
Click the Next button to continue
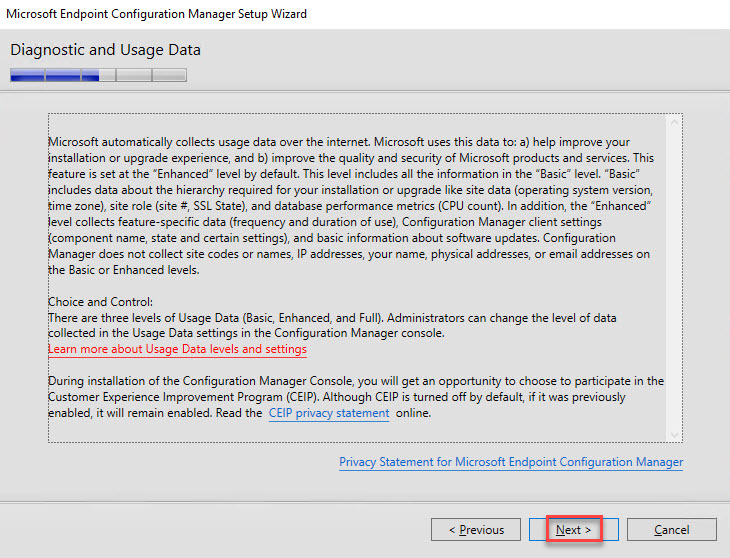point(574,530)
